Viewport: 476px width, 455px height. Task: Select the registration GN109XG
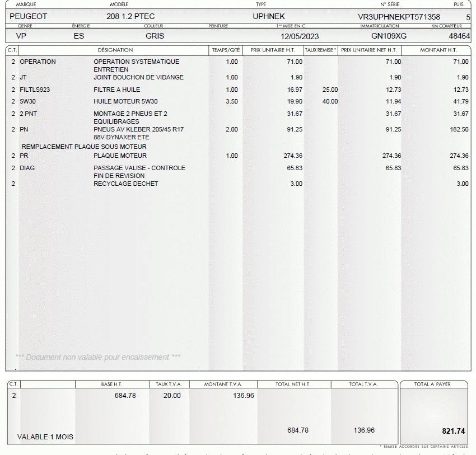click(389, 36)
